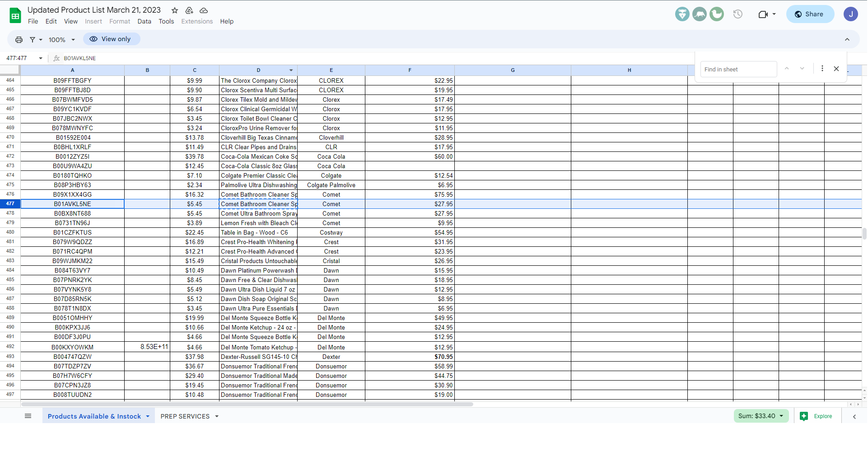Click the second anonymous collaborator avatar
The width and height of the screenshot is (868, 471).
700,14
